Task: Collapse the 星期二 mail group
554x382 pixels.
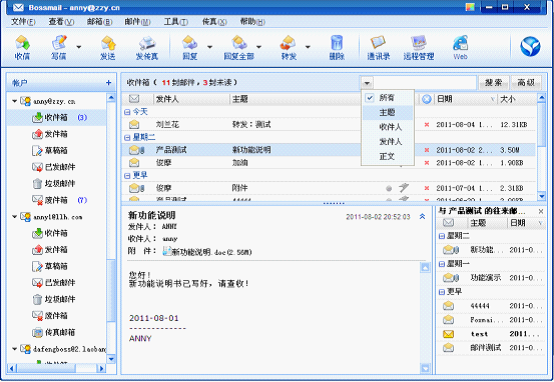Action: [x=127, y=137]
